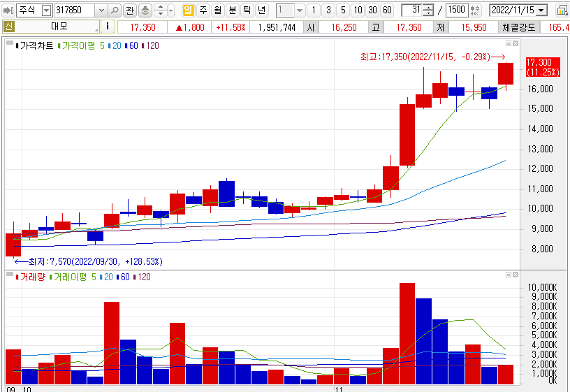
Task: Click the total data count field 1500
Action: click(x=457, y=10)
